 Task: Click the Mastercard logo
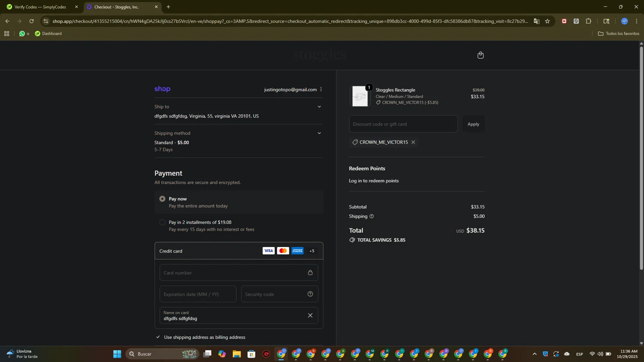point(283,251)
